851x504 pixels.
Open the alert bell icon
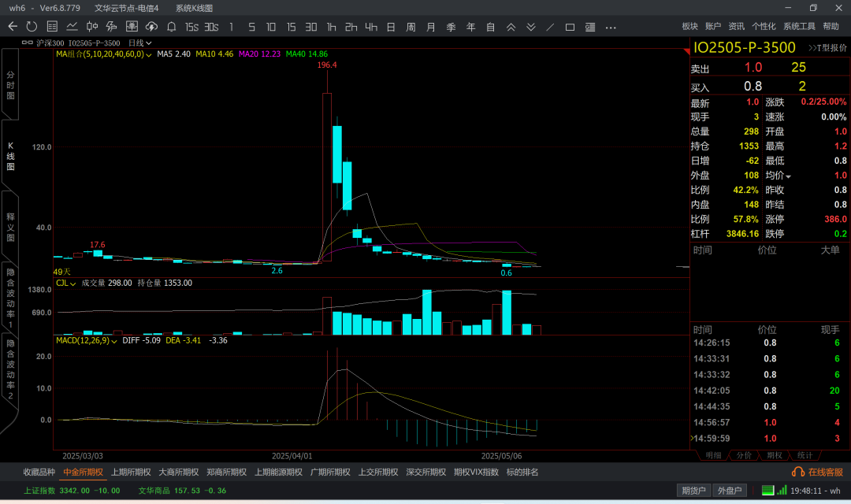click(x=172, y=27)
